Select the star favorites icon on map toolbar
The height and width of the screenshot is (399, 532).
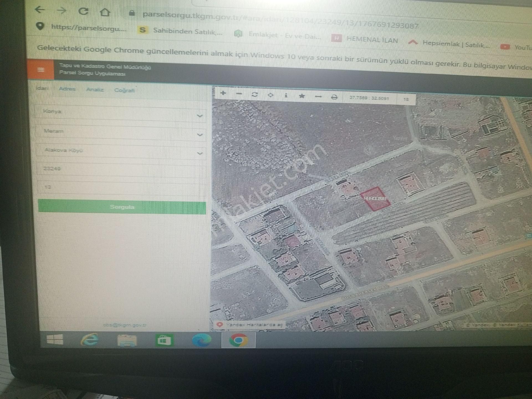pos(302,96)
